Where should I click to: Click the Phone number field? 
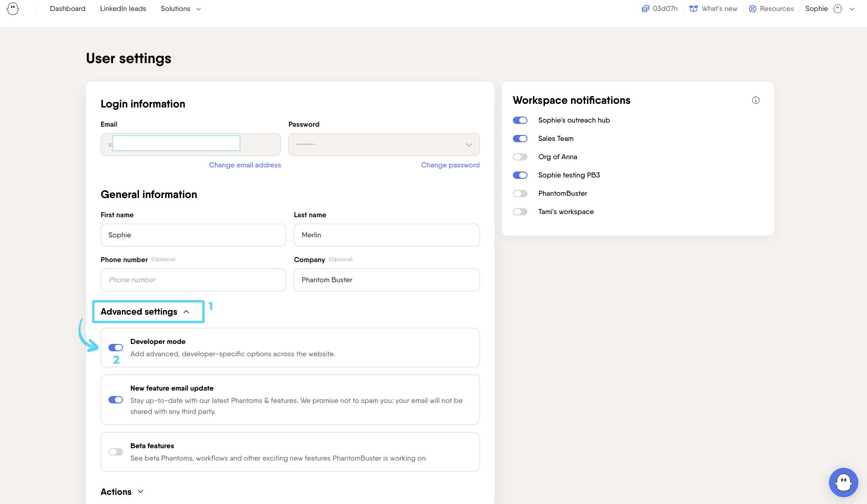tap(194, 280)
